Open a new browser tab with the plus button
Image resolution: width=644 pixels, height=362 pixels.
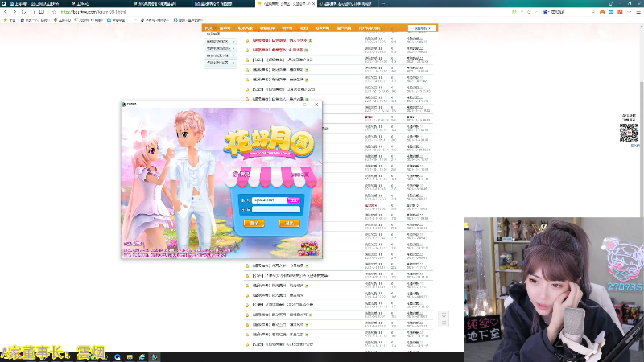[383, 4]
